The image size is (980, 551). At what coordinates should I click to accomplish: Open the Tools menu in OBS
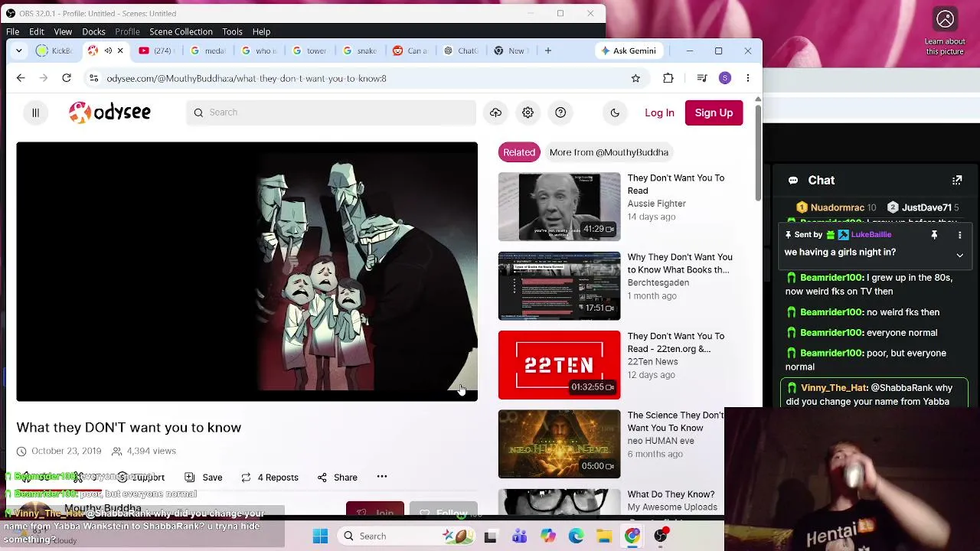[x=232, y=31]
